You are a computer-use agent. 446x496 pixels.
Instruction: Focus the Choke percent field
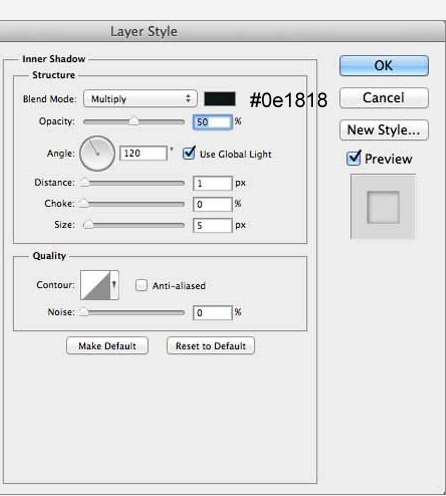(x=212, y=204)
